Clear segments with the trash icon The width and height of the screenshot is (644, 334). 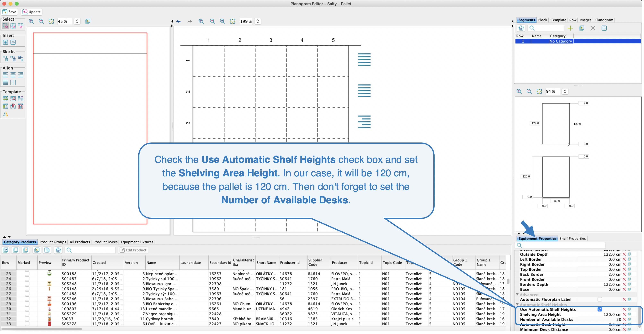click(x=521, y=28)
